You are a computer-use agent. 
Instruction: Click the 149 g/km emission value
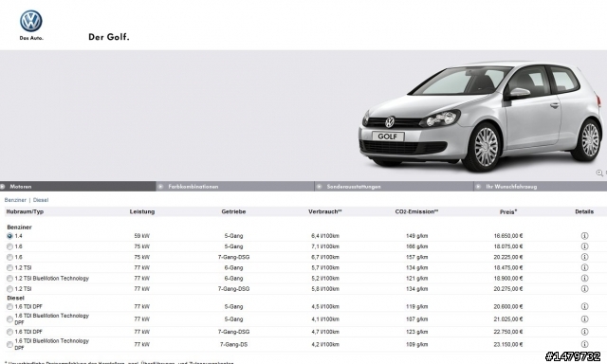(417, 236)
